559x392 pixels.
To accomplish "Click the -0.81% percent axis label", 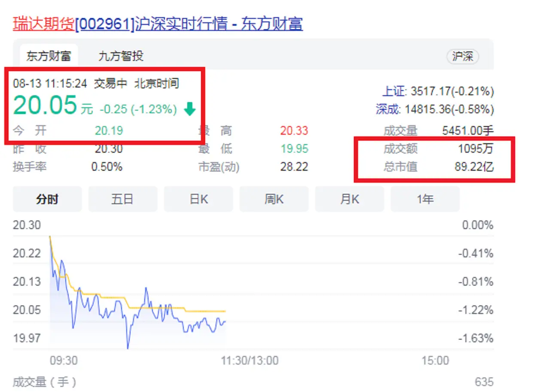I will coord(476,281).
